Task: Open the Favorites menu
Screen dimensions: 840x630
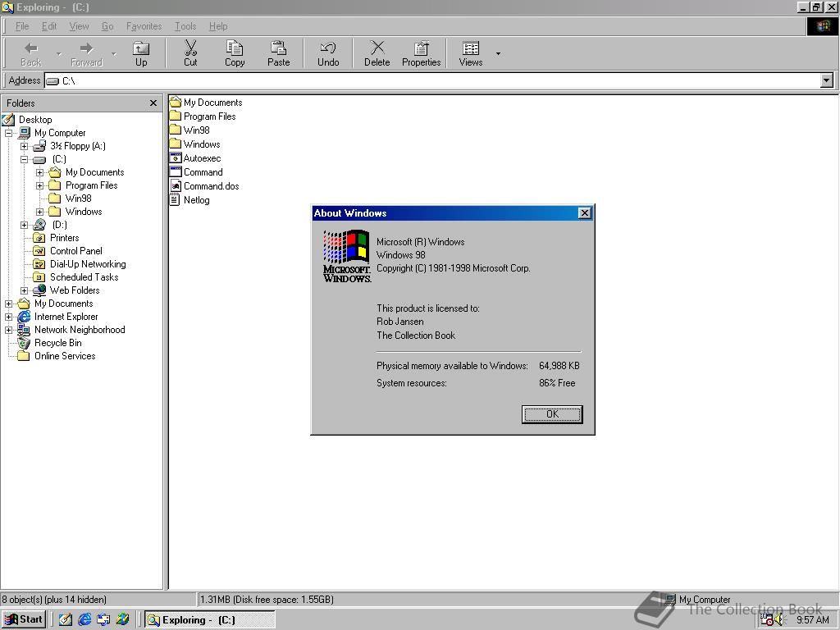Action: point(144,26)
